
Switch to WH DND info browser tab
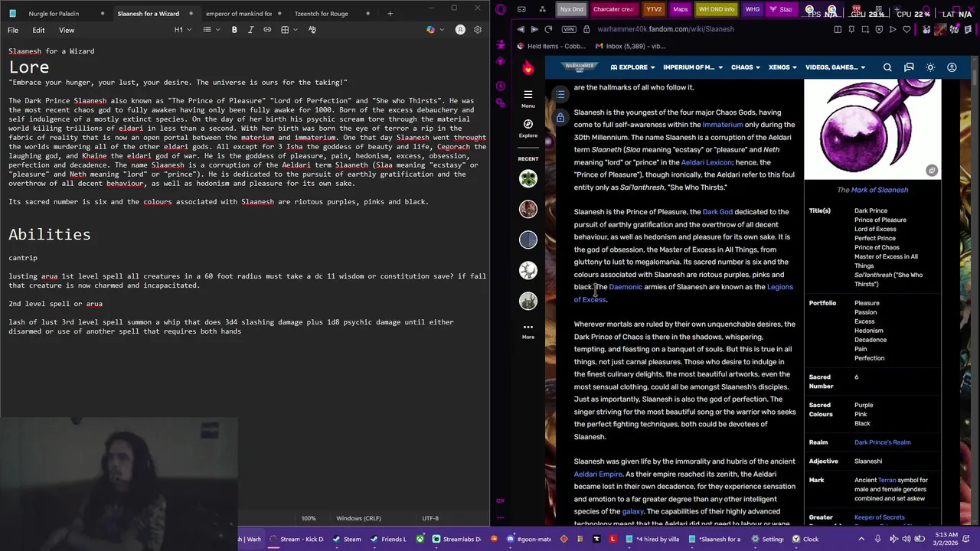point(716,9)
